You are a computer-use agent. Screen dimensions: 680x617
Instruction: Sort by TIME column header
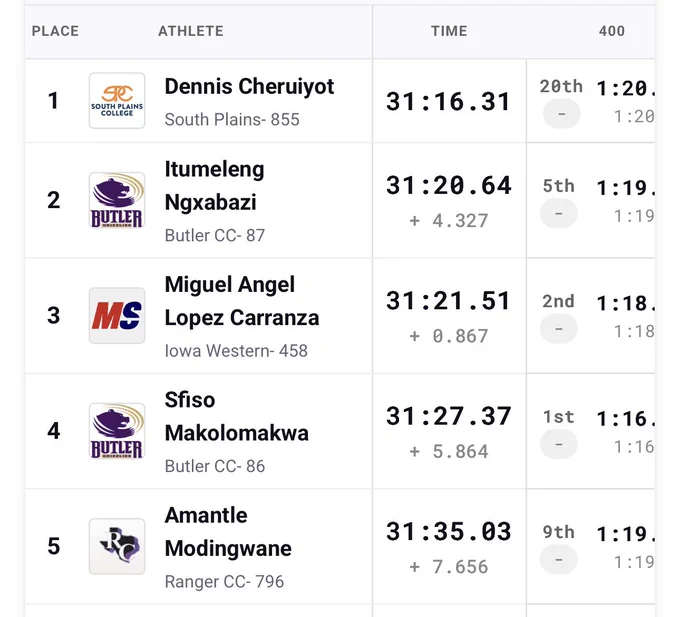coord(449,31)
